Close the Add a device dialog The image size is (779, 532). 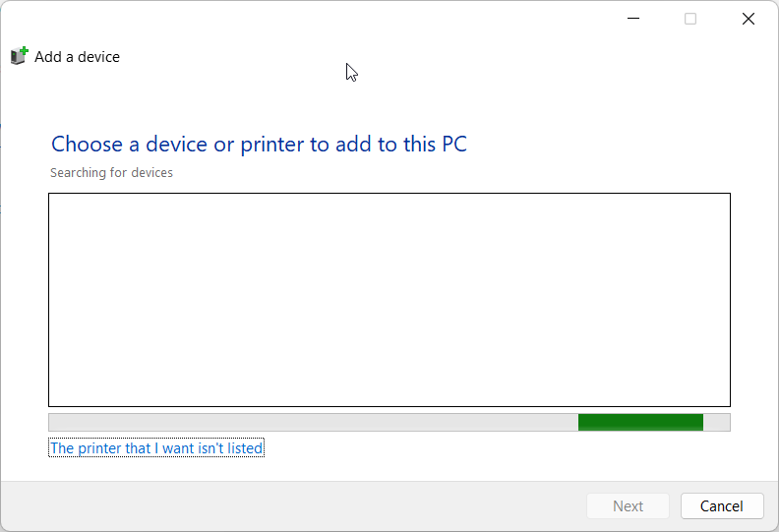(749, 19)
